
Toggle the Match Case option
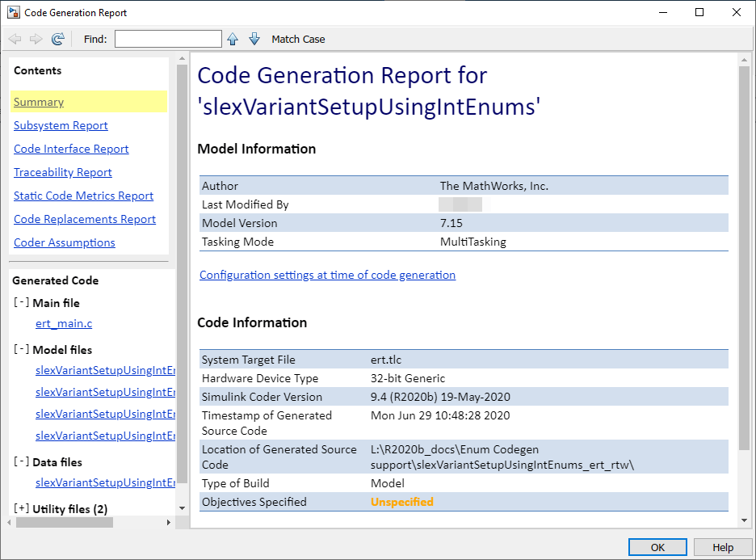point(298,39)
